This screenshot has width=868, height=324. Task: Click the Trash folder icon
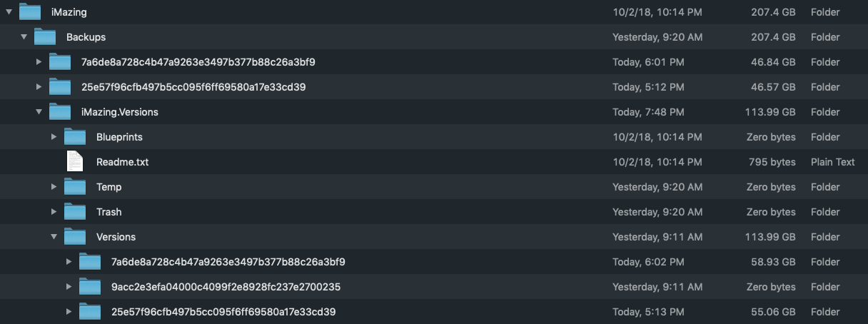pos(75,211)
